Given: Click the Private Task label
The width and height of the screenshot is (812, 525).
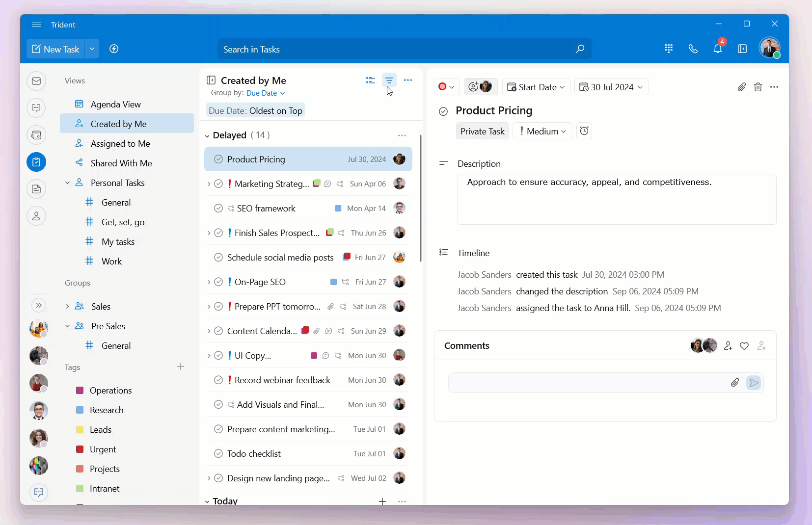Looking at the screenshot, I should tap(482, 131).
